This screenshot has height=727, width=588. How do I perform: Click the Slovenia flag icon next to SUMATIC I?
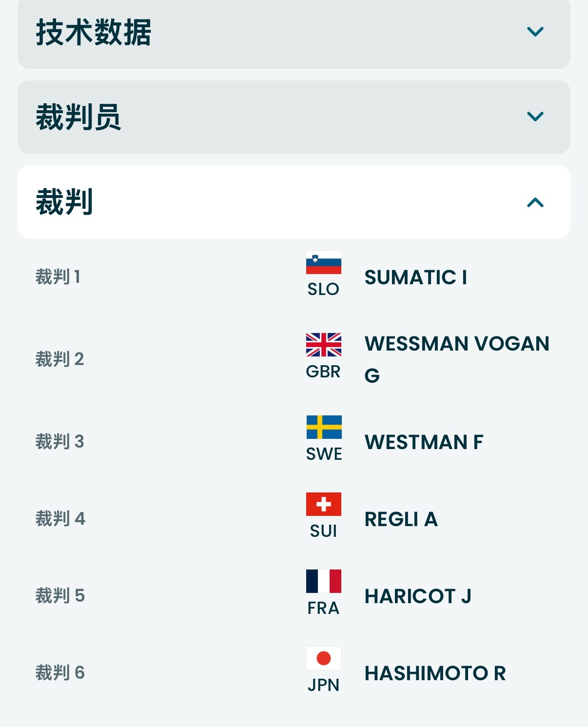tap(323, 262)
